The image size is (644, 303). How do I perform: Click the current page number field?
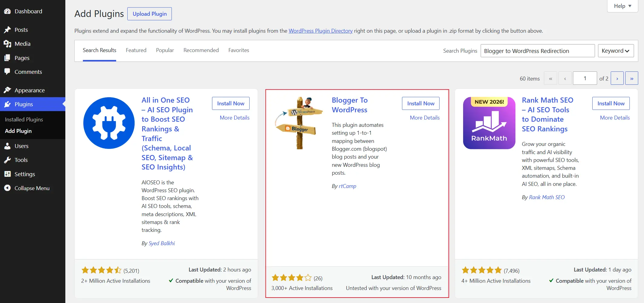585,78
